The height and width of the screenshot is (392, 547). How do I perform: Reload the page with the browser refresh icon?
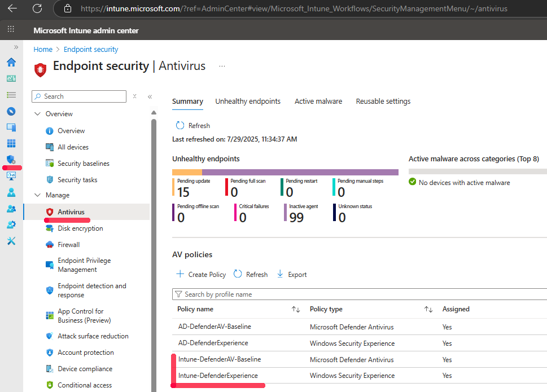click(37, 8)
